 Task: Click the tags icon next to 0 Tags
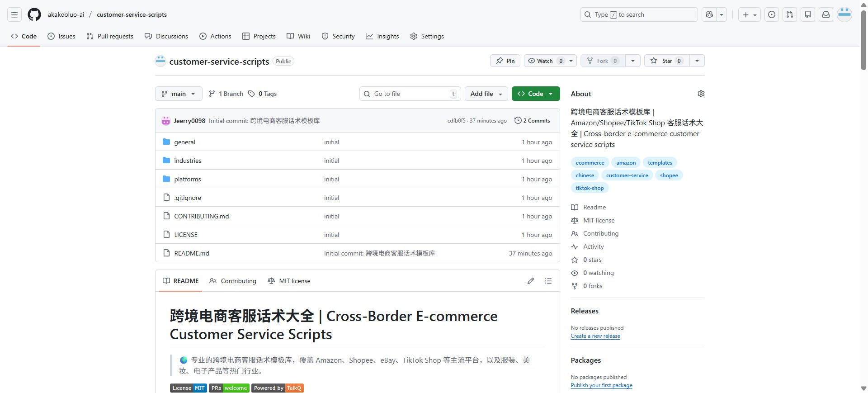tap(251, 94)
